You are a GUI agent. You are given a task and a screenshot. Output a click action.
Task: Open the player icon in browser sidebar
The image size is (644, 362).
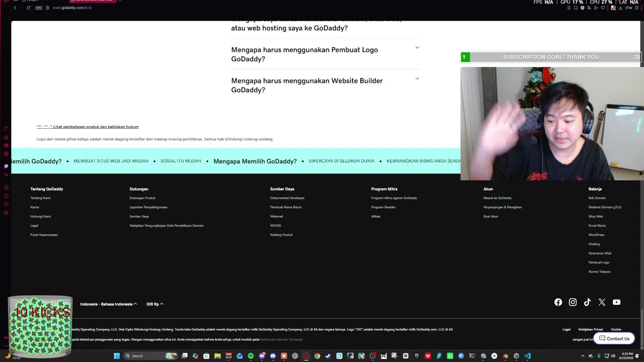point(6,188)
